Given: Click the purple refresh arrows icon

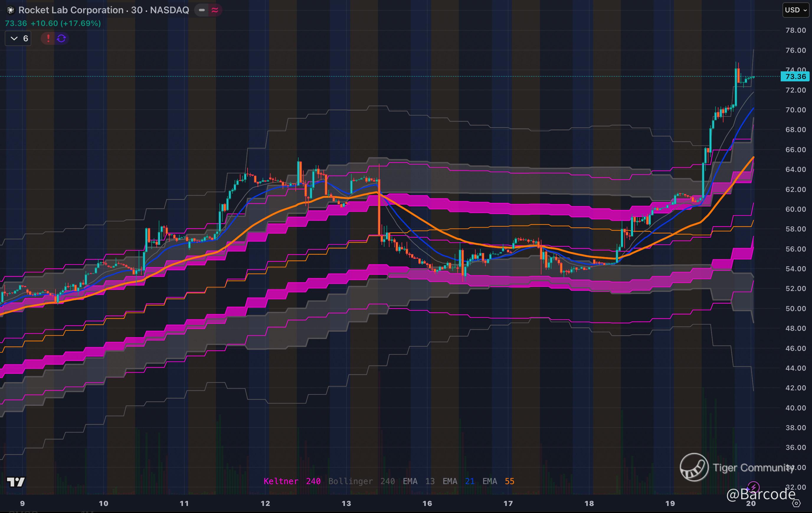Looking at the screenshot, I should (x=61, y=38).
